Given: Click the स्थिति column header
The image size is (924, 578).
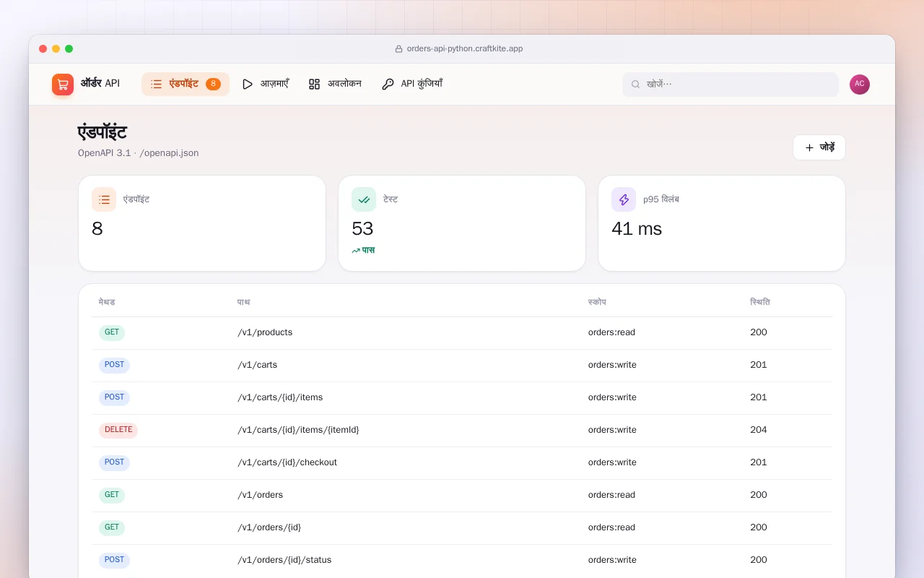Looking at the screenshot, I should click(760, 302).
